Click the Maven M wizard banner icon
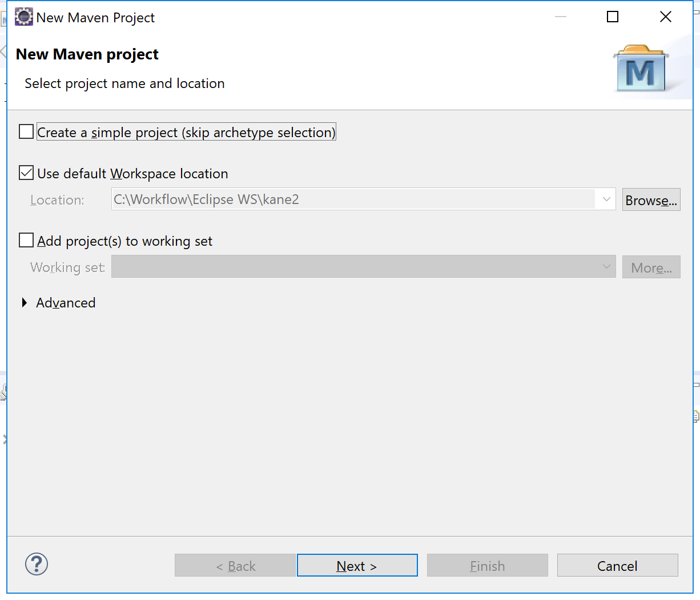 [640, 70]
